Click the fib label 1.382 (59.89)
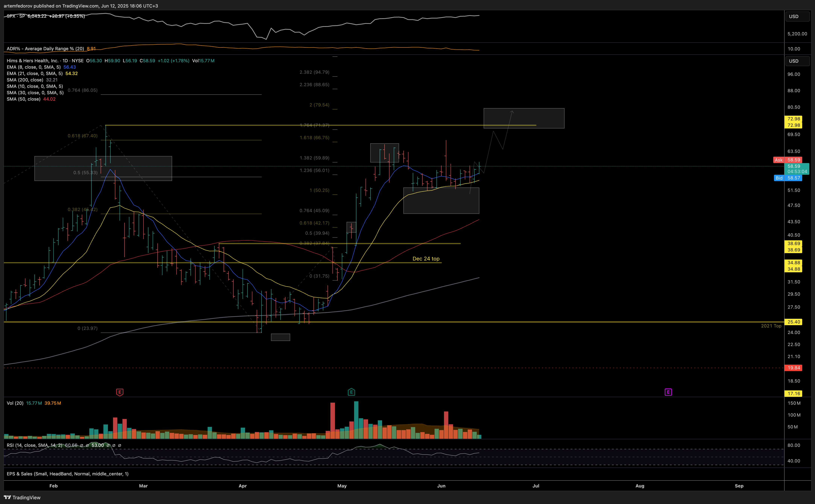This screenshot has height=504, width=815. (314, 158)
